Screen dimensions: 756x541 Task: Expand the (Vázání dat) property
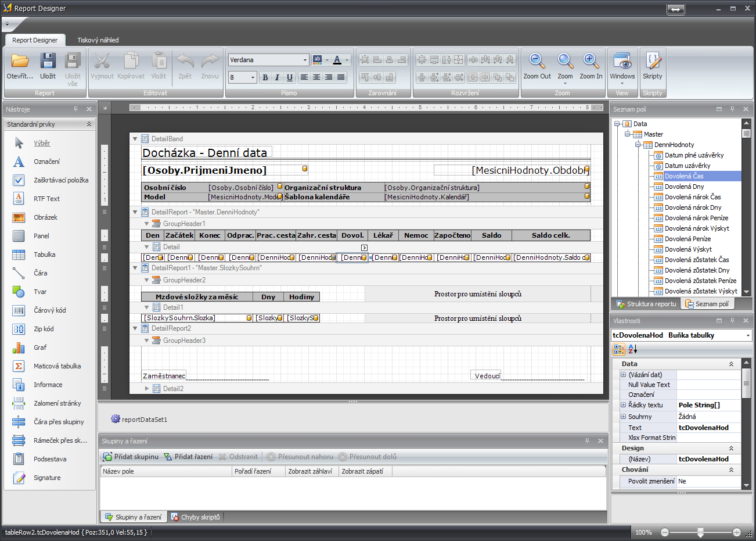[623, 375]
